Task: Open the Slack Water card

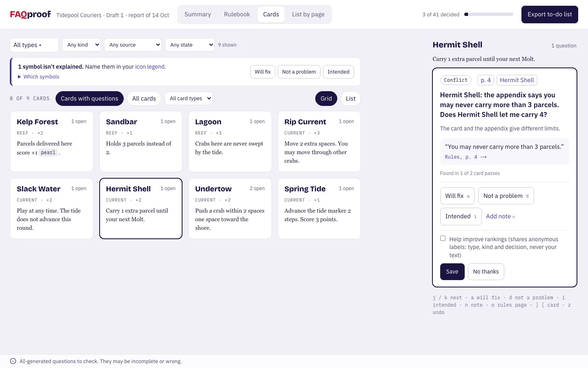Action: (x=52, y=209)
